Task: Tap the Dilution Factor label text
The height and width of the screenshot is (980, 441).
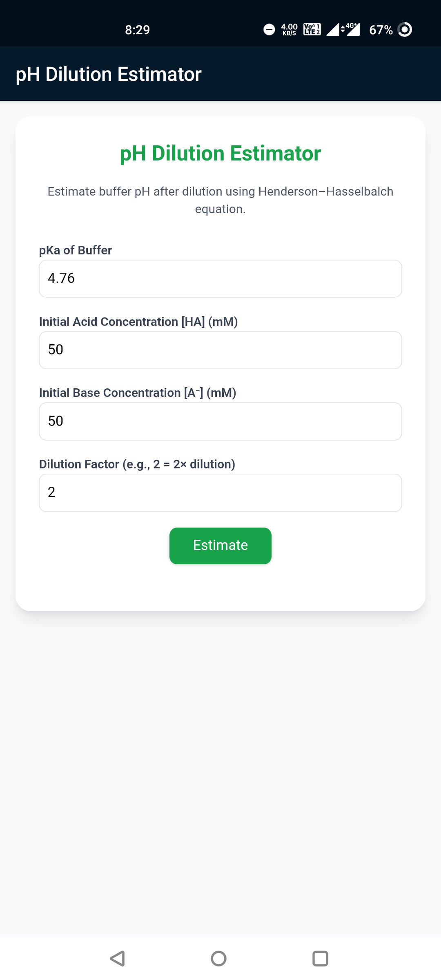Action: pyautogui.click(x=137, y=464)
